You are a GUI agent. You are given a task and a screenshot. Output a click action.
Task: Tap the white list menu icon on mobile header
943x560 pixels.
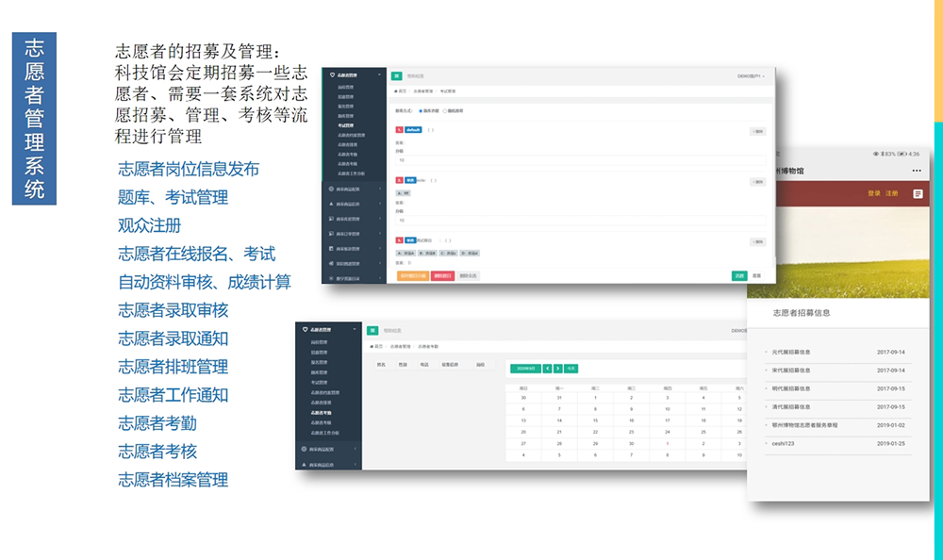918,193
